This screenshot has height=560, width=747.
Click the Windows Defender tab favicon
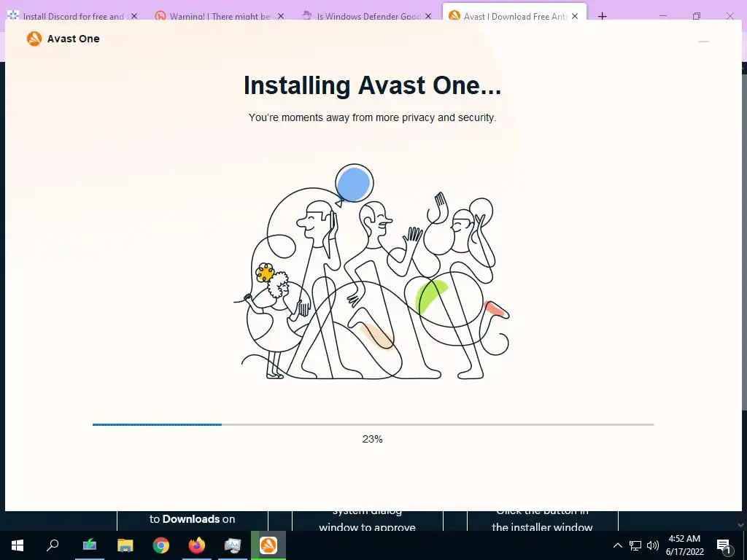tap(307, 16)
